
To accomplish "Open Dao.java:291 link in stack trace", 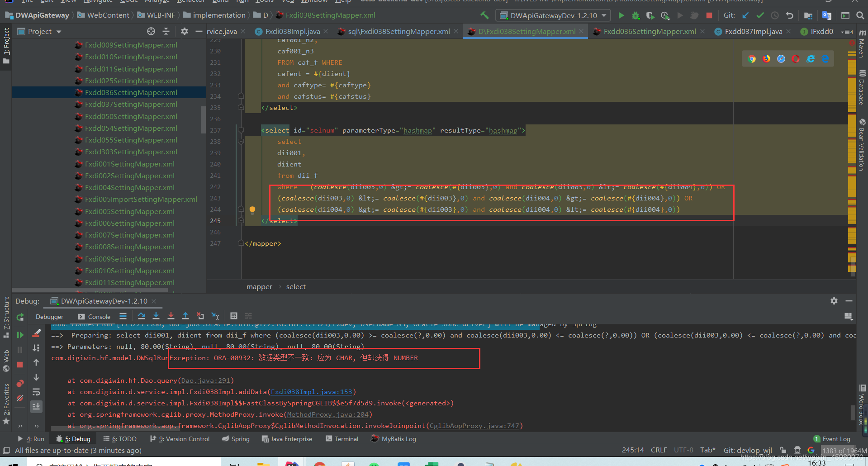I will pos(206,380).
